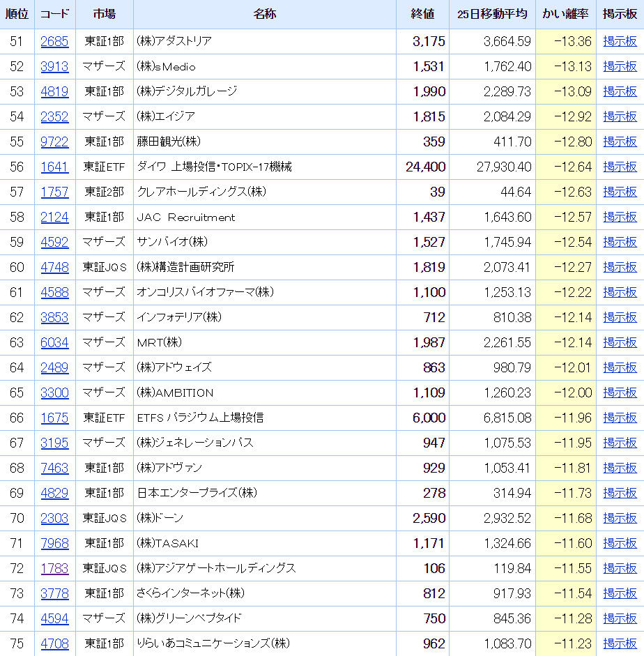Open 掲示板 link for アドウェイズ row

(x=620, y=368)
